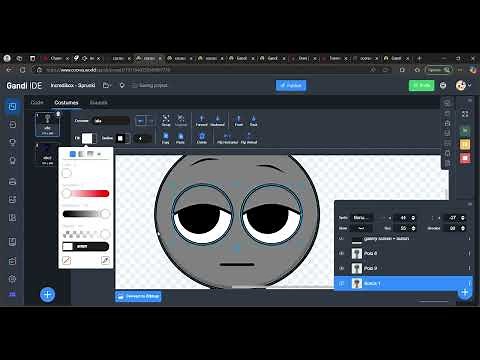Pick the eyedropper in color popup
The image size is (480, 360).
click(x=105, y=260)
